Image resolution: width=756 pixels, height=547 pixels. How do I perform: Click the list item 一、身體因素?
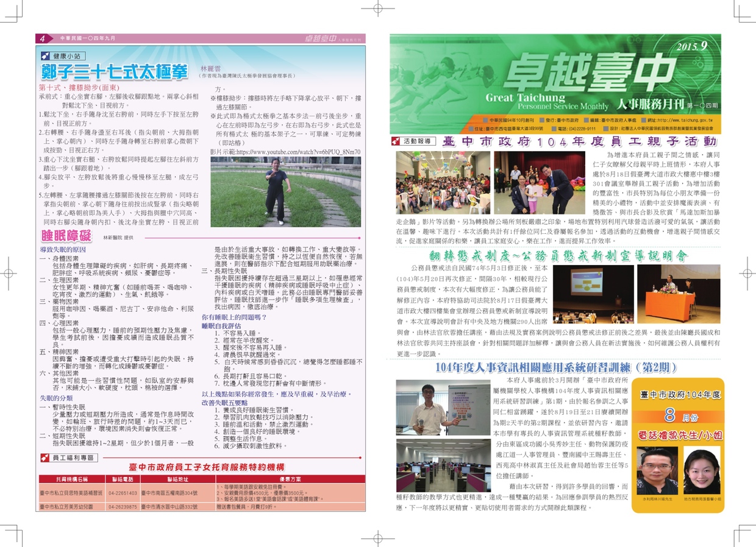pos(60,258)
